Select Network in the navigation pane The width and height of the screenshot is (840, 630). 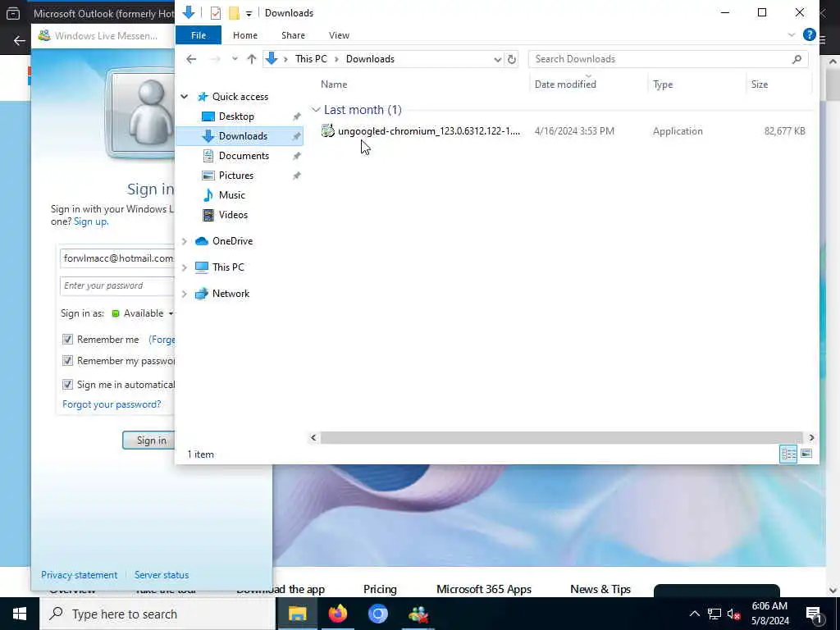(x=231, y=294)
